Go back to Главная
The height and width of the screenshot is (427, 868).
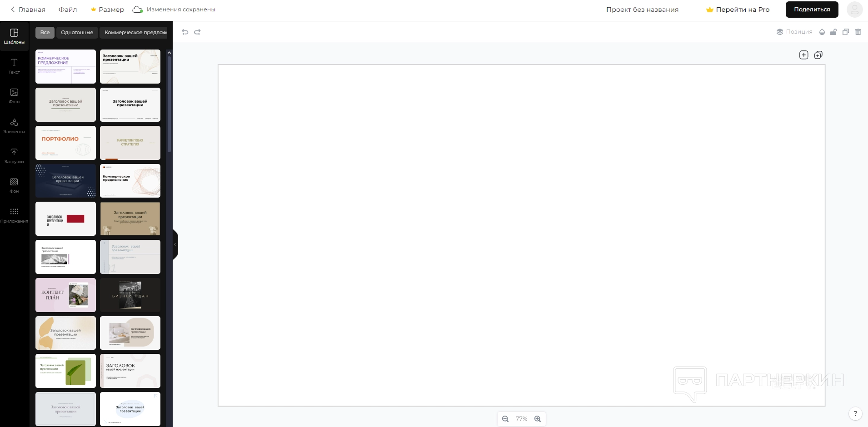(28, 10)
